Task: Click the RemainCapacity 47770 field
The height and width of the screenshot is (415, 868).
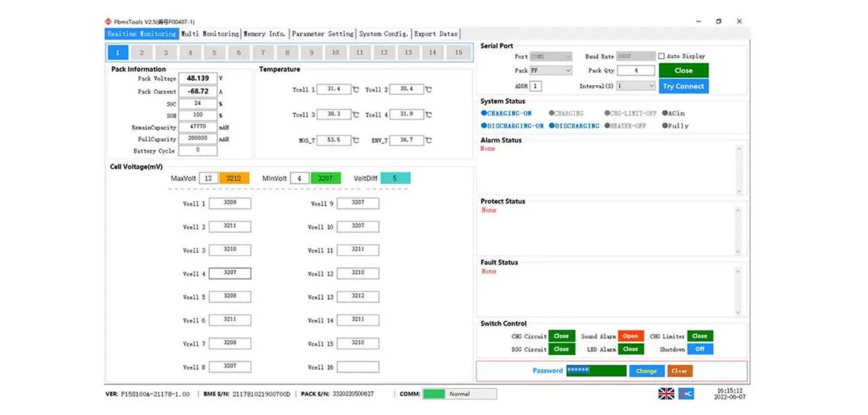Action: tap(198, 127)
